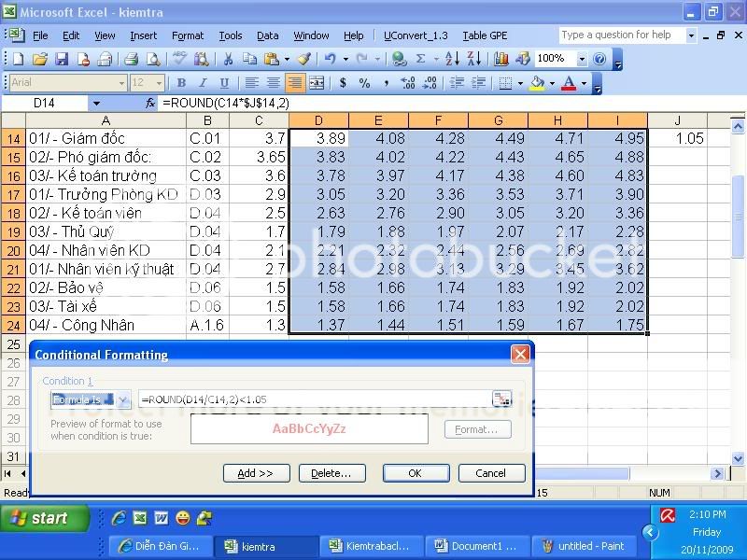Toggle Merge and Center

pyautogui.click(x=317, y=82)
